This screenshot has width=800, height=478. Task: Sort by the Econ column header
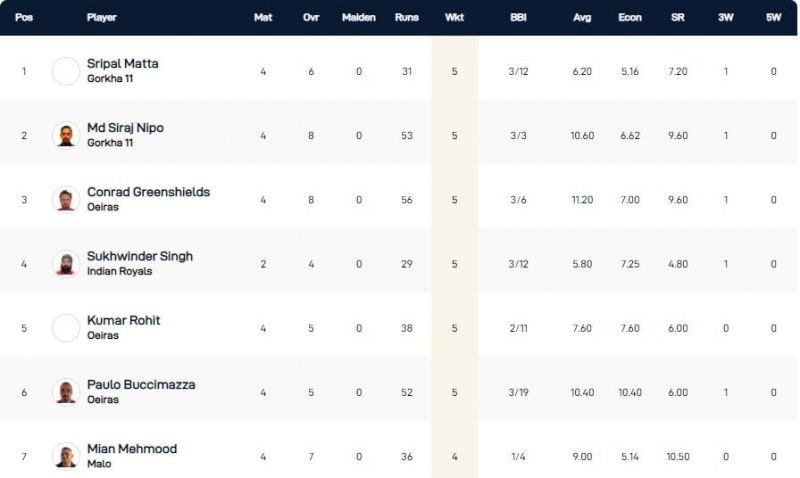point(630,18)
